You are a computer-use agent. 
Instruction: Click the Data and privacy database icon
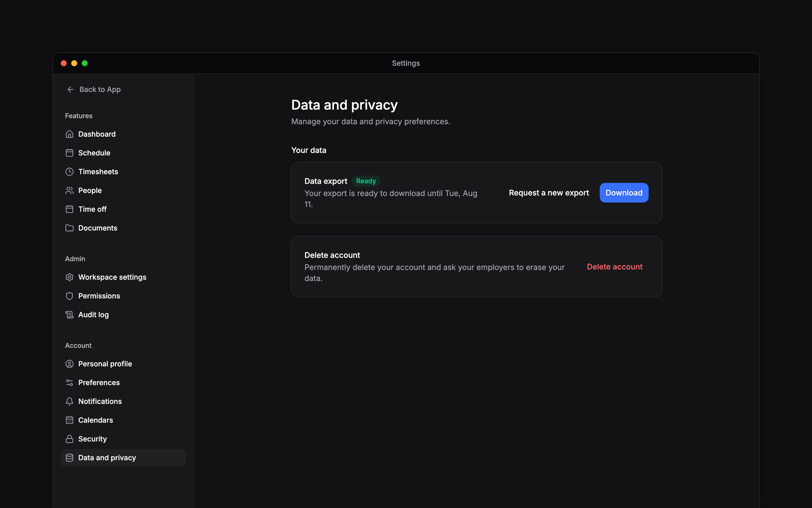[70, 458]
